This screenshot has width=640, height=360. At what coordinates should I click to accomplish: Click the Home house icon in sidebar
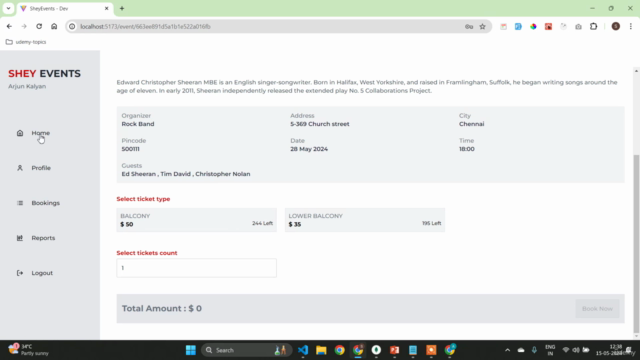(20, 133)
